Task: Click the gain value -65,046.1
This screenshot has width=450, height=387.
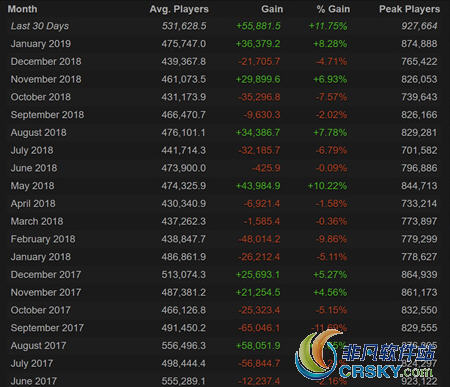Action: coord(259,328)
